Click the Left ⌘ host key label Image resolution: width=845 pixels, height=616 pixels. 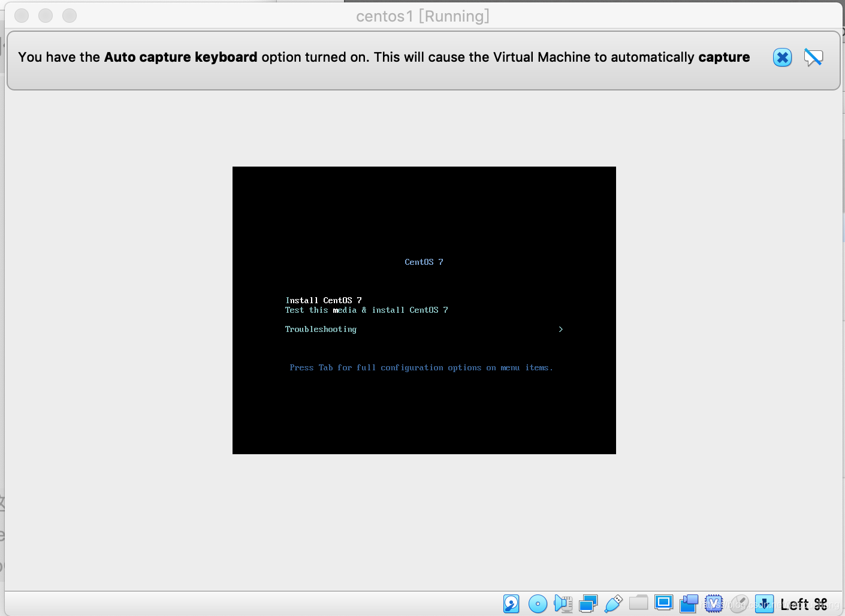click(x=804, y=604)
